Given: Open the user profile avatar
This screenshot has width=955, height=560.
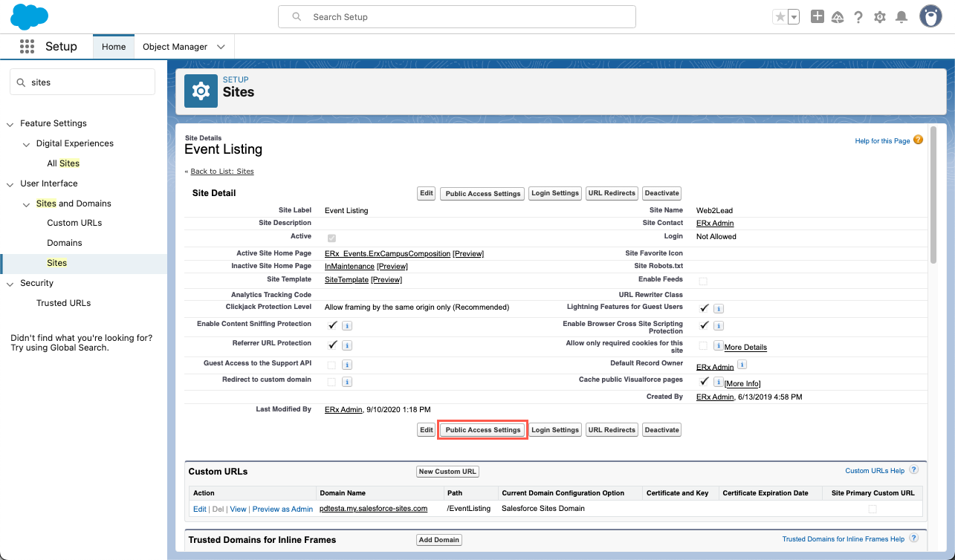Looking at the screenshot, I should tap(930, 16).
